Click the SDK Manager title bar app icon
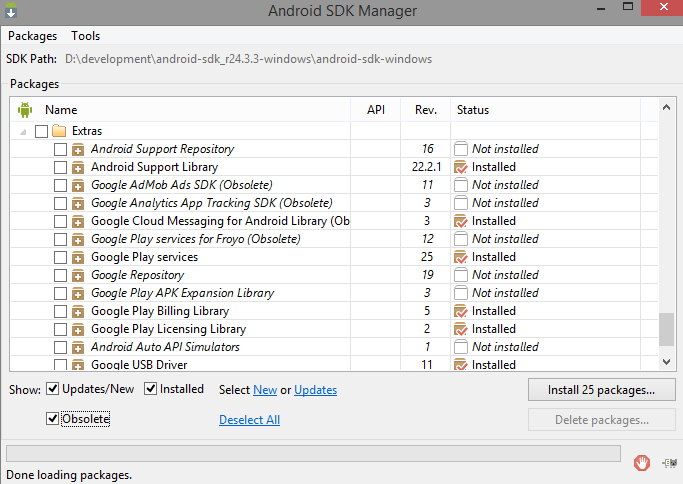683x484 pixels. [11, 10]
